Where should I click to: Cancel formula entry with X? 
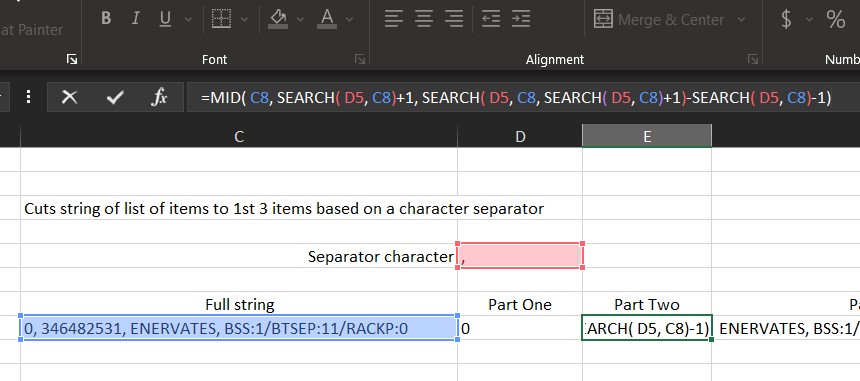(x=69, y=98)
